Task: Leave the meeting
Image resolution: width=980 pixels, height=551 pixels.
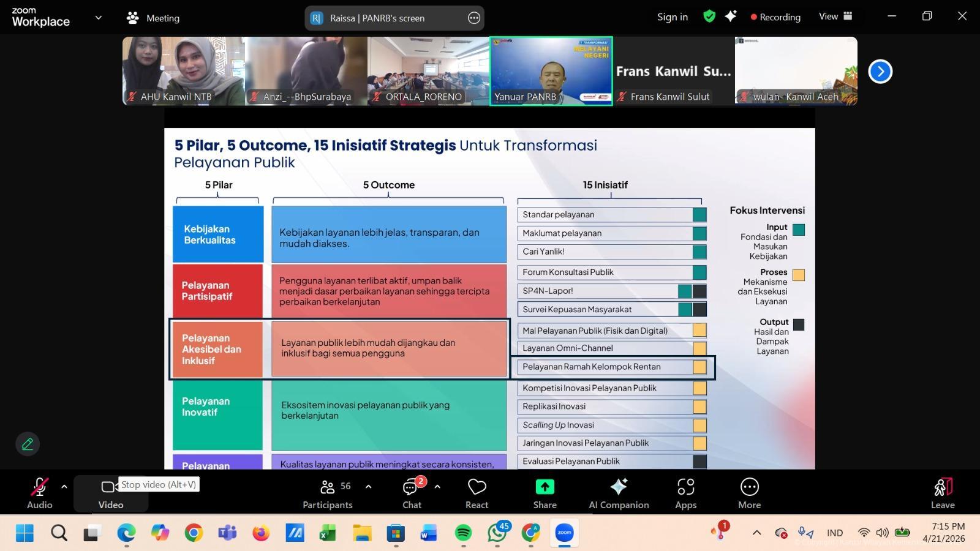Action: [x=943, y=493]
